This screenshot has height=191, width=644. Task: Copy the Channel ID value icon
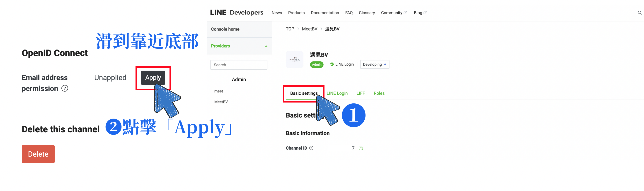tap(361, 148)
